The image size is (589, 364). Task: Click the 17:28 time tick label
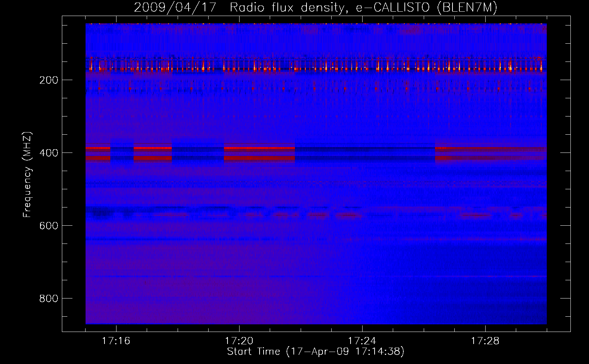(485, 341)
